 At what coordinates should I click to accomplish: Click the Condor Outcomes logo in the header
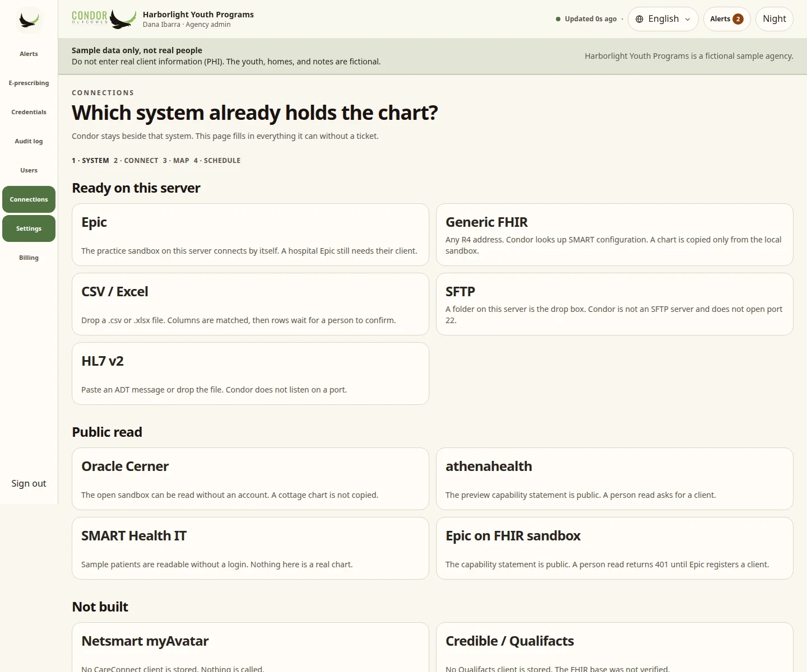[104, 19]
